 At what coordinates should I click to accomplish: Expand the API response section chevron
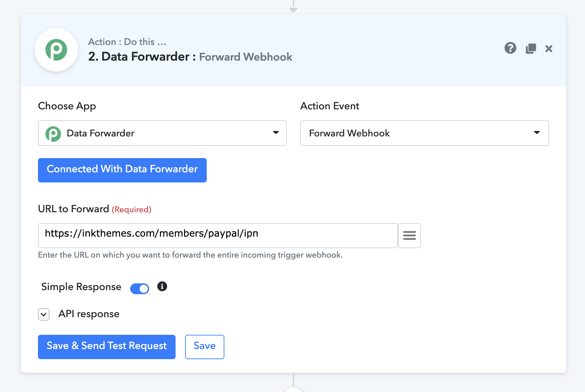coord(44,314)
